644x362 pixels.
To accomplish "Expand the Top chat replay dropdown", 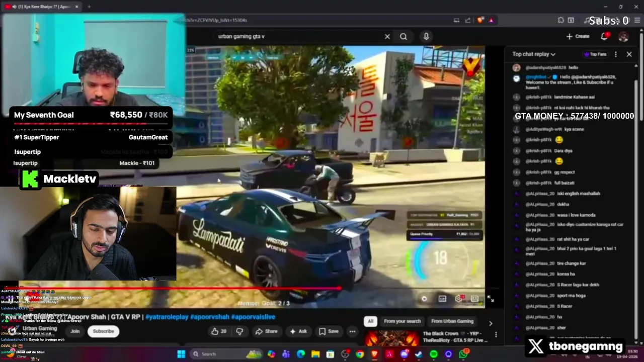I will click(x=534, y=54).
